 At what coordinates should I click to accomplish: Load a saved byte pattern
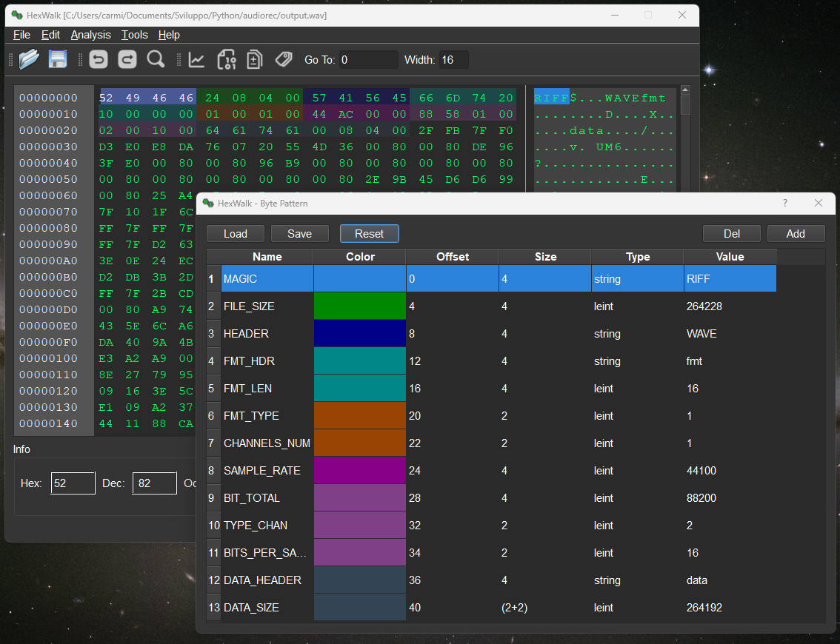click(x=235, y=233)
